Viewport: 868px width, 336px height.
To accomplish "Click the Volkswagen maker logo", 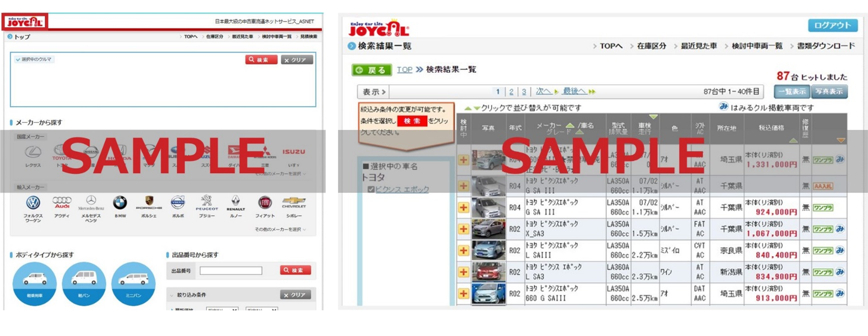I will click(33, 203).
